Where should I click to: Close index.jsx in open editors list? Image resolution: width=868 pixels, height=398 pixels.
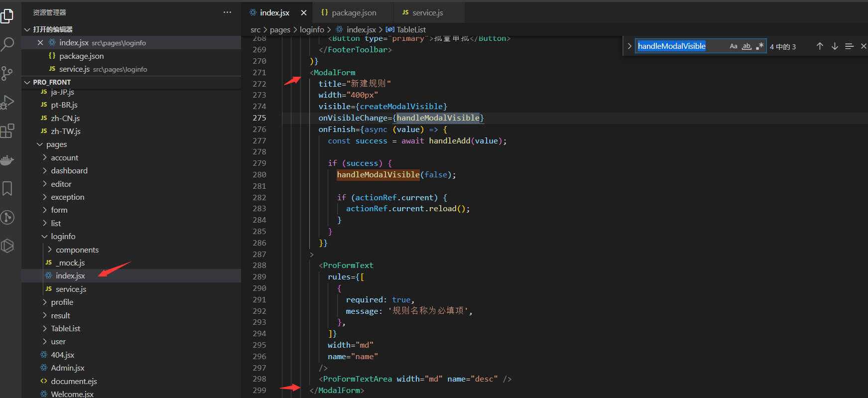(40, 43)
